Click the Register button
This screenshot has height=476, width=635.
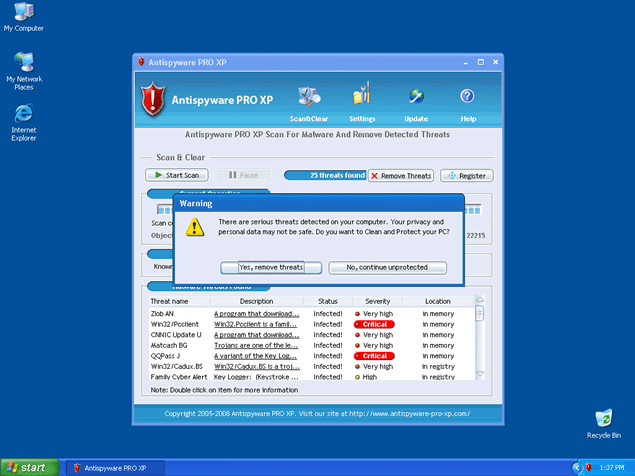point(466,175)
